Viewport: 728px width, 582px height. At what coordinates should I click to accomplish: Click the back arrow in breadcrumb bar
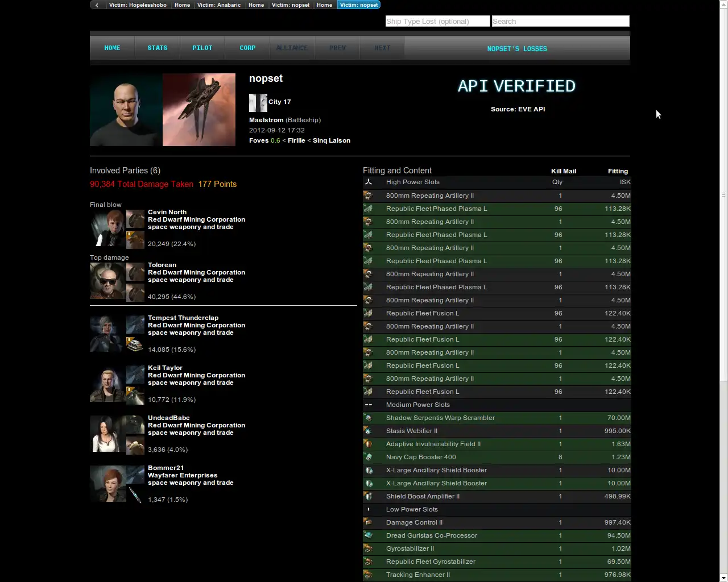tap(97, 5)
